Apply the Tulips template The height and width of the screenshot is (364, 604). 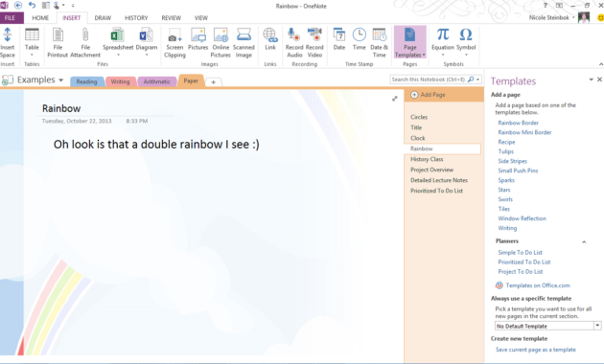pyautogui.click(x=506, y=151)
